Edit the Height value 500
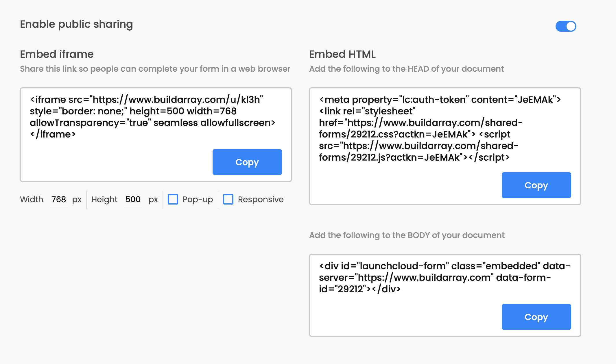Image resolution: width=616 pixels, height=364 pixels. point(133,199)
